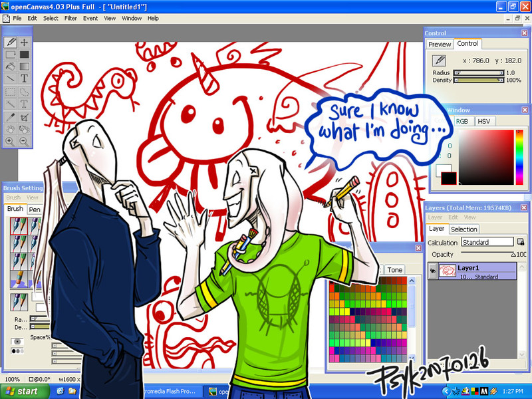The height and width of the screenshot is (399, 532).
Task: Click the current brush preview icon
Action: tap(19, 302)
